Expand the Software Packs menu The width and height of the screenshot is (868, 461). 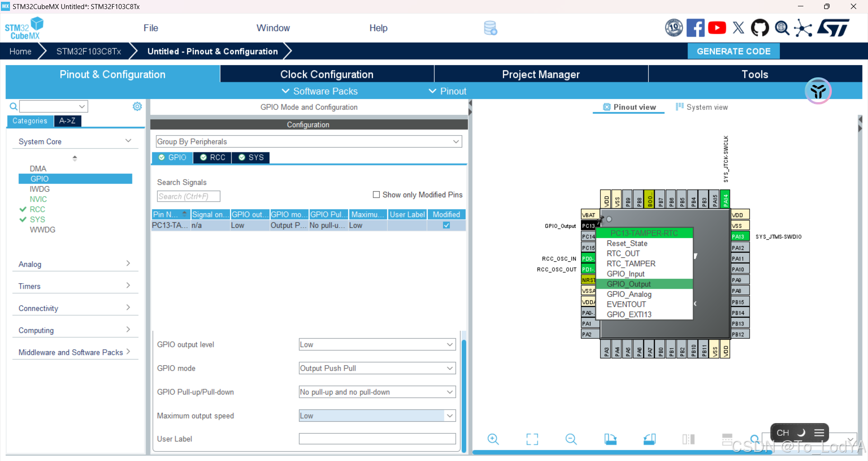[x=320, y=91]
